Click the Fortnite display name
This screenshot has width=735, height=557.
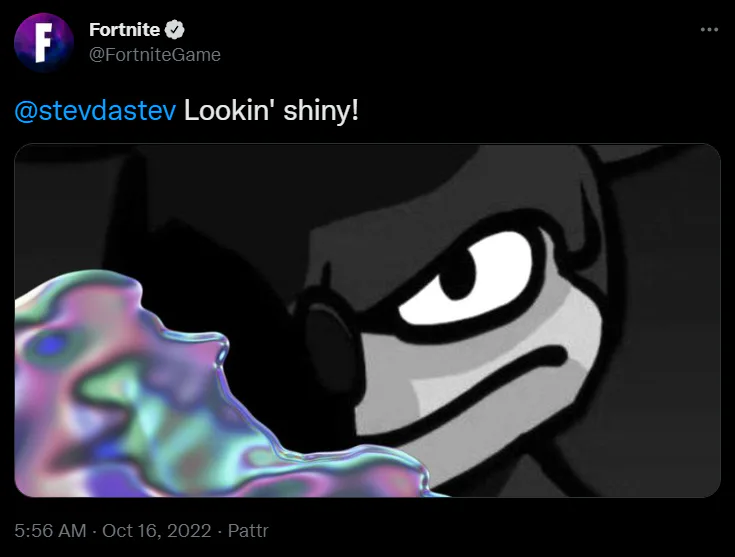(x=124, y=30)
